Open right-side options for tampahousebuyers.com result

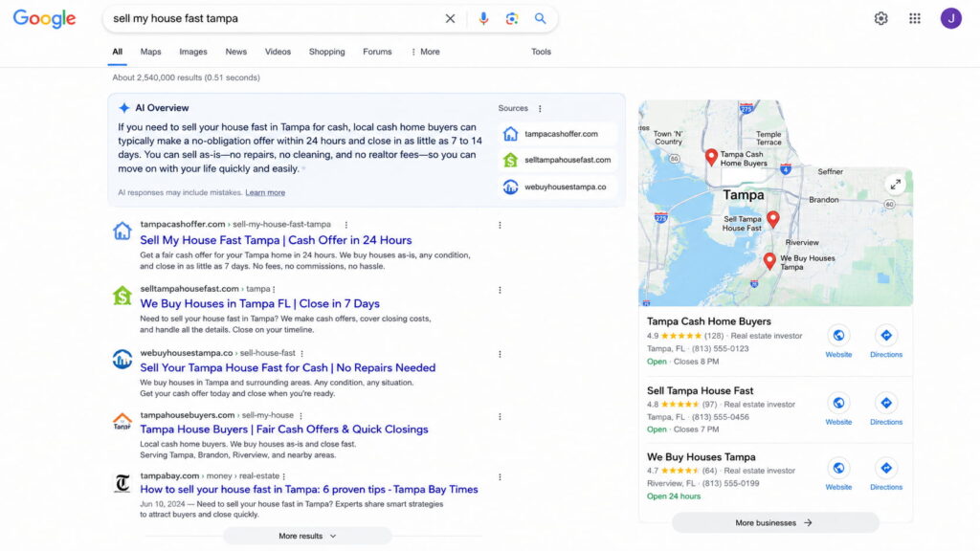pos(500,417)
